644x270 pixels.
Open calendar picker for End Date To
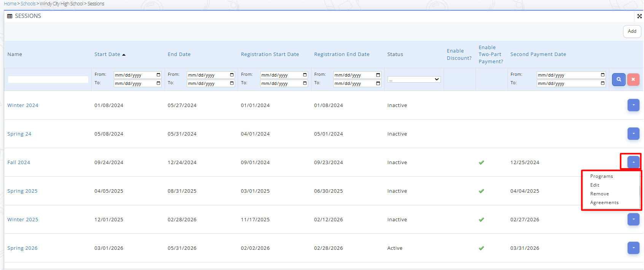(x=232, y=83)
